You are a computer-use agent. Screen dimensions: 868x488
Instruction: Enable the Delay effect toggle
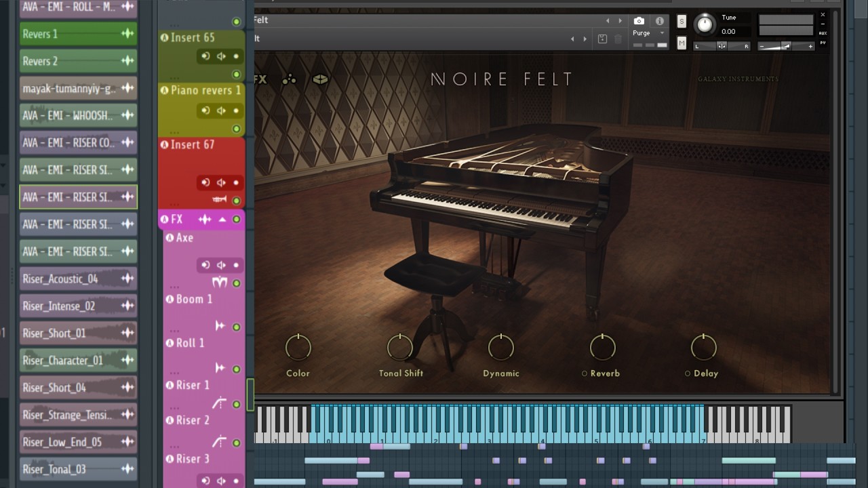(687, 373)
